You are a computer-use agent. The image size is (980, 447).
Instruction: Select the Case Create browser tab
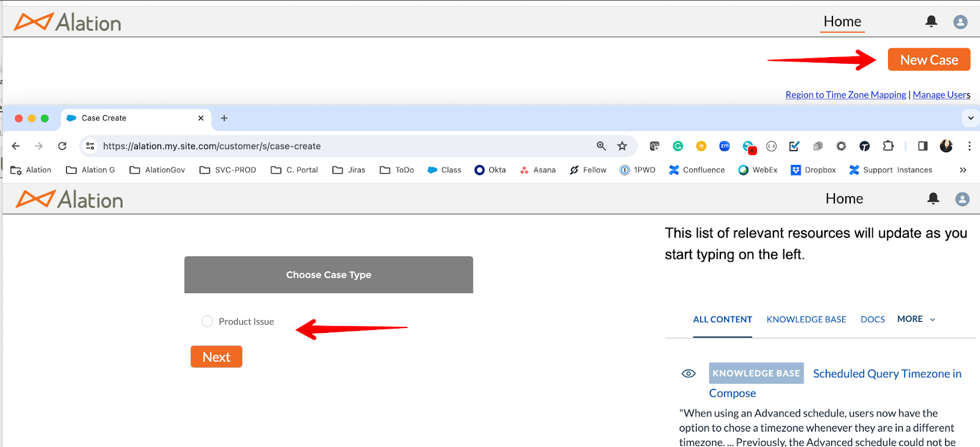[136, 118]
